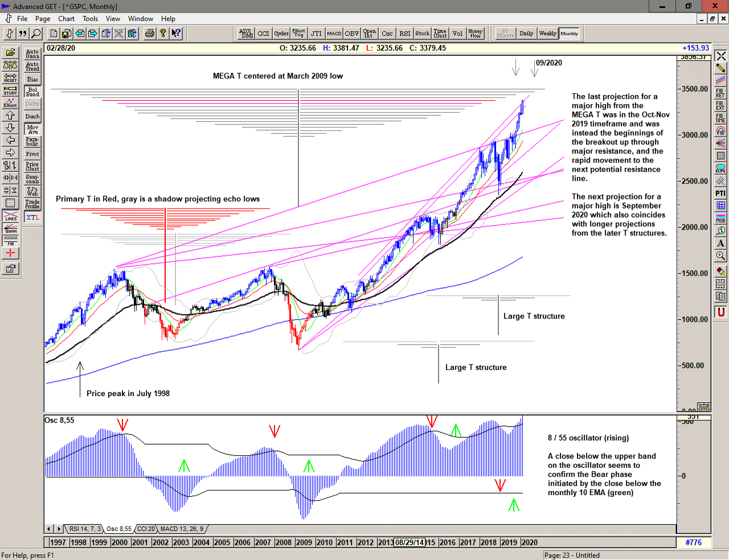This screenshot has width=729, height=560.
Task: Switch to the MACD 13, 26, 9 tab
Action: (x=182, y=529)
